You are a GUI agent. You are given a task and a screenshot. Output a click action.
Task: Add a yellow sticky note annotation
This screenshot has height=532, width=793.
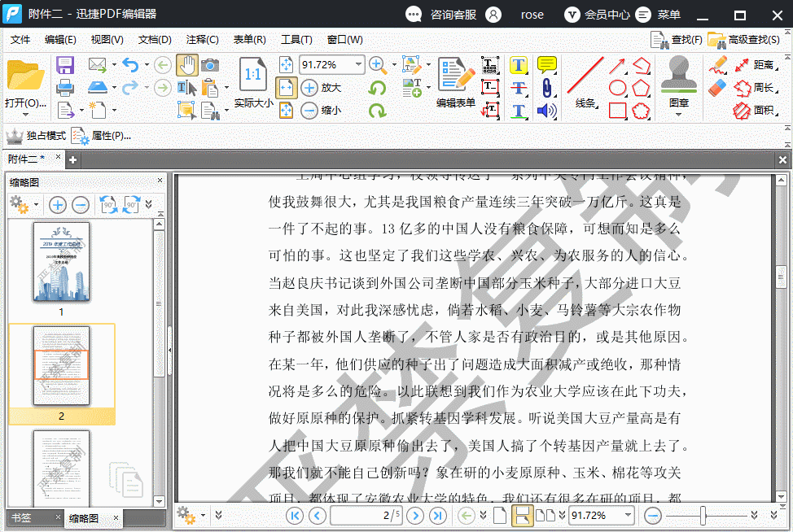click(546, 63)
